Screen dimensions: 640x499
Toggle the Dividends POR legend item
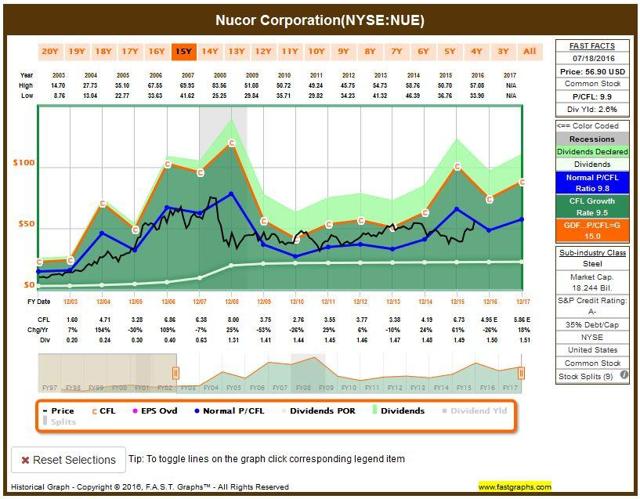coord(318,411)
